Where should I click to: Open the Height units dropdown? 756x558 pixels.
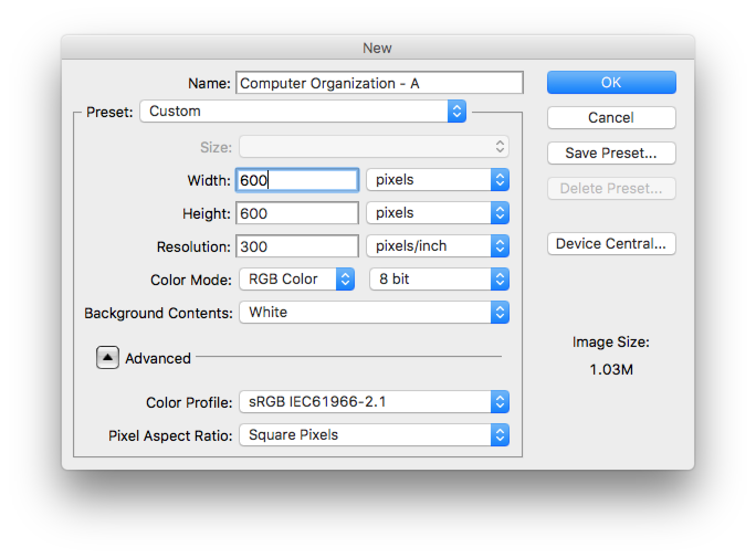click(x=438, y=213)
